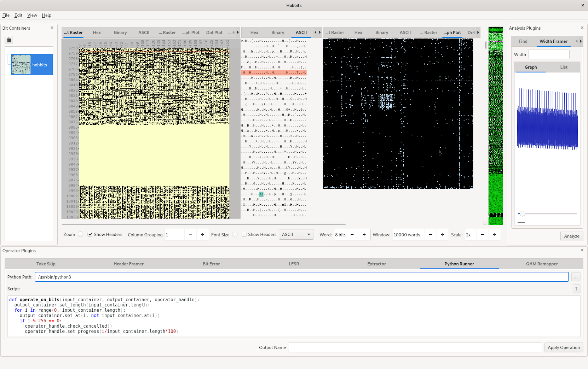588x369 pixels.
Task: Select ASCII tab in third display
Action: (405, 33)
